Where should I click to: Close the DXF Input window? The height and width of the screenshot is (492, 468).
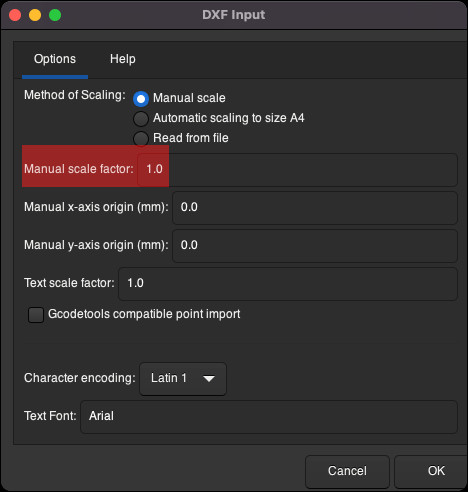click(15, 15)
